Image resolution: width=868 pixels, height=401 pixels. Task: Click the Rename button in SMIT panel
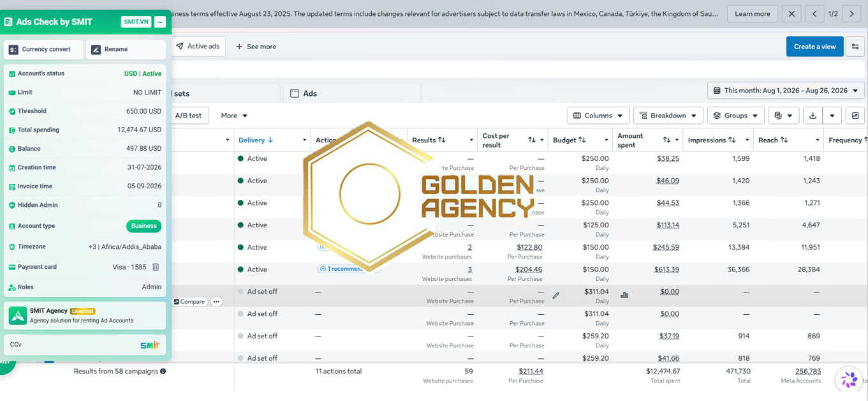tap(126, 49)
